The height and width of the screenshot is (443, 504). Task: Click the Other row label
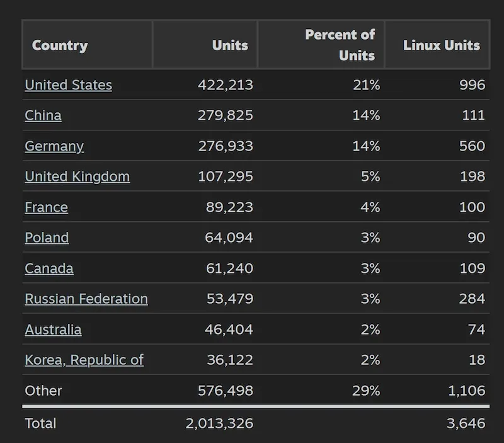(x=43, y=391)
